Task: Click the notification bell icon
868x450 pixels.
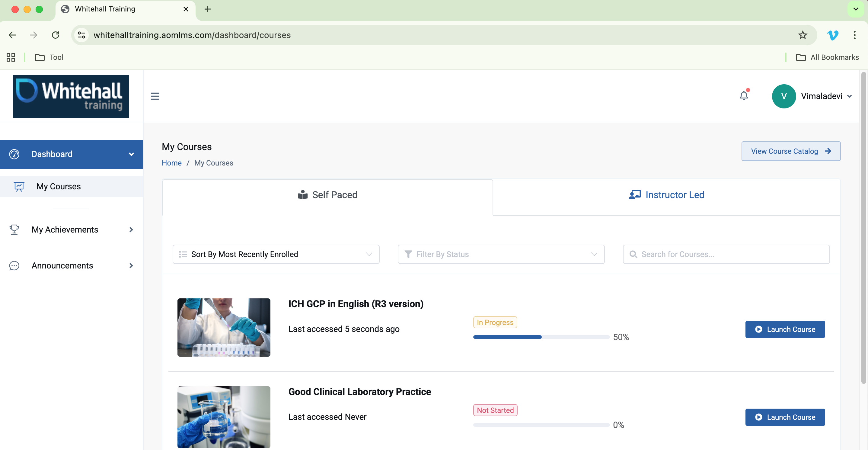Action: point(744,96)
